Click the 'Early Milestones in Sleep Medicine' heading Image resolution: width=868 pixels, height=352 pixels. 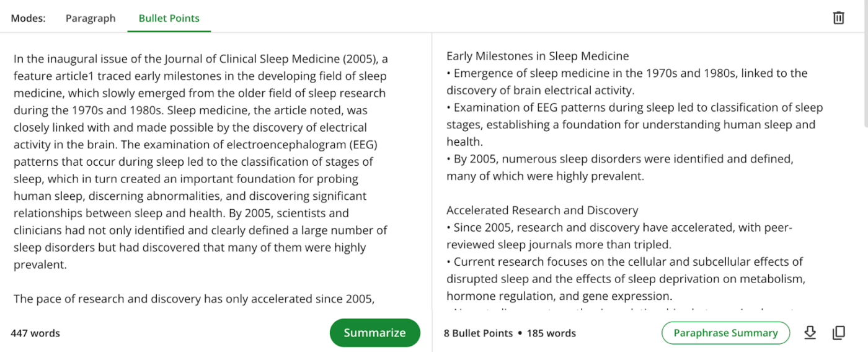click(x=538, y=56)
